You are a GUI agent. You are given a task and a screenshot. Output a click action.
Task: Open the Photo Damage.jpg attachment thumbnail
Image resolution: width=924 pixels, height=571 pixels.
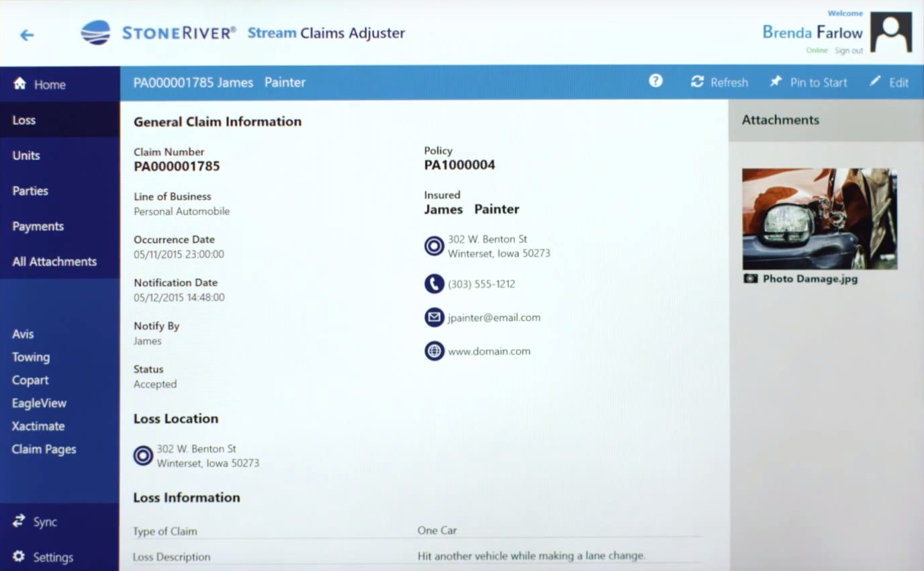pos(819,218)
